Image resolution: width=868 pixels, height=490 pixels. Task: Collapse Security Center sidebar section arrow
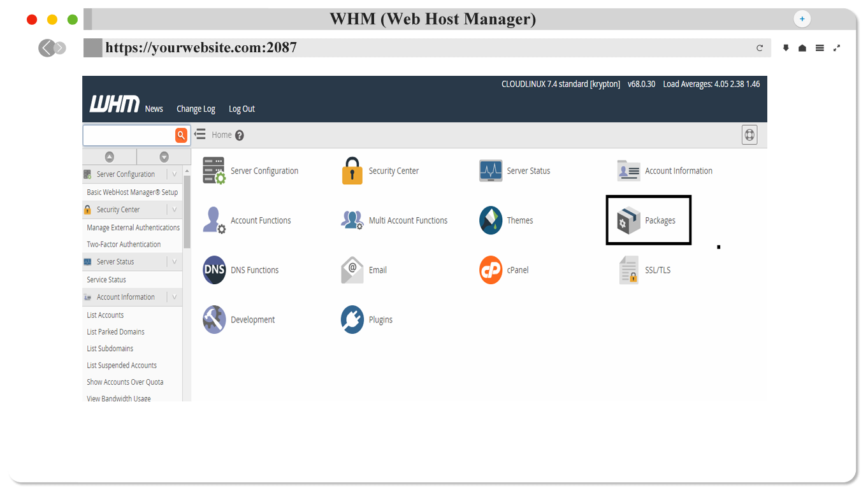[175, 210]
